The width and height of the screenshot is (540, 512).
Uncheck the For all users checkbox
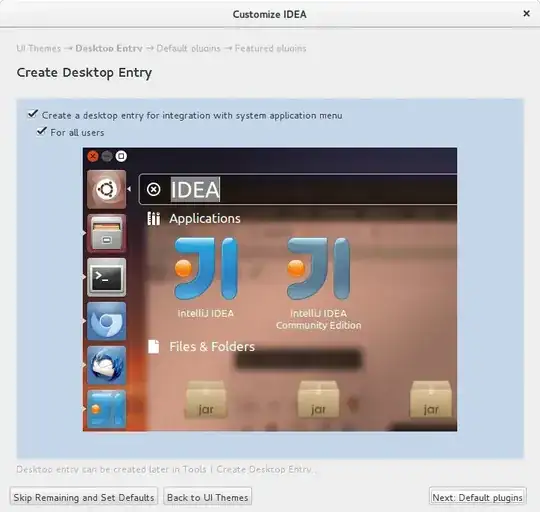tap(41, 131)
